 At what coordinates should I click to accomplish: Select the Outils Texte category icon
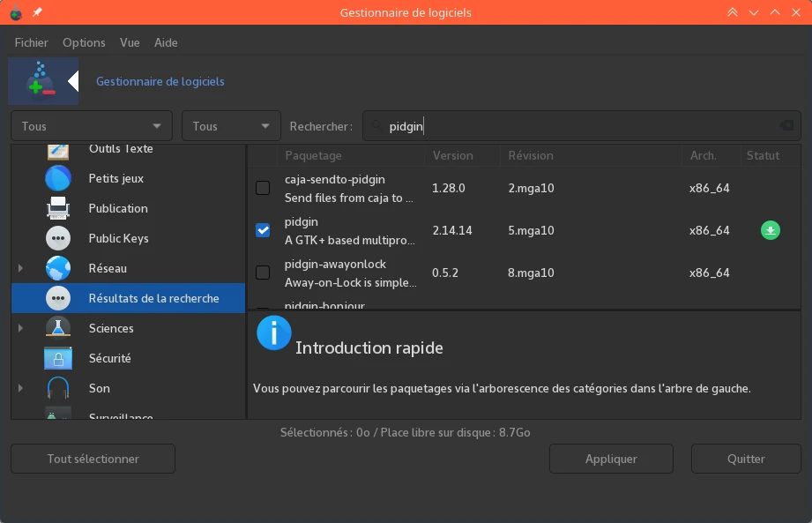pyautogui.click(x=58, y=151)
